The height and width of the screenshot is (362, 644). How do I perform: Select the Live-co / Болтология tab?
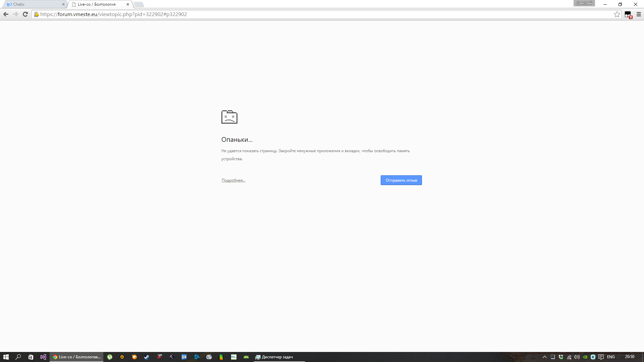97,4
